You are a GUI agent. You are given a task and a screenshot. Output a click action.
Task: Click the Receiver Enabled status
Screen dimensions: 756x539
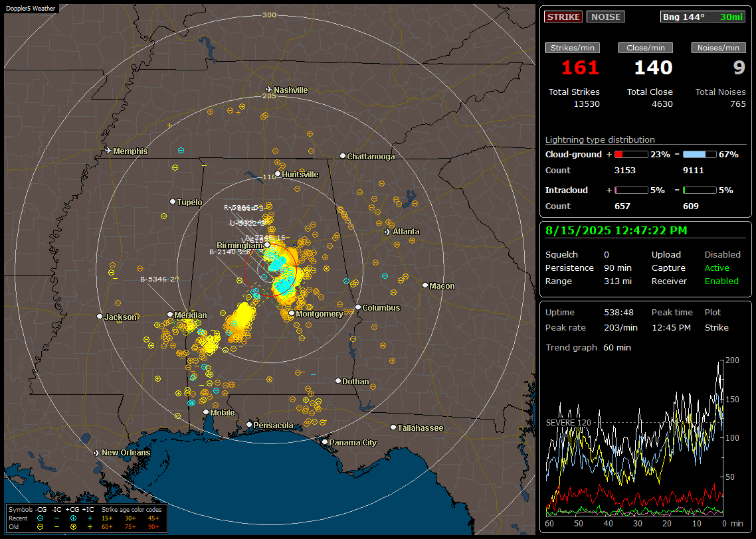pyautogui.click(x=721, y=281)
